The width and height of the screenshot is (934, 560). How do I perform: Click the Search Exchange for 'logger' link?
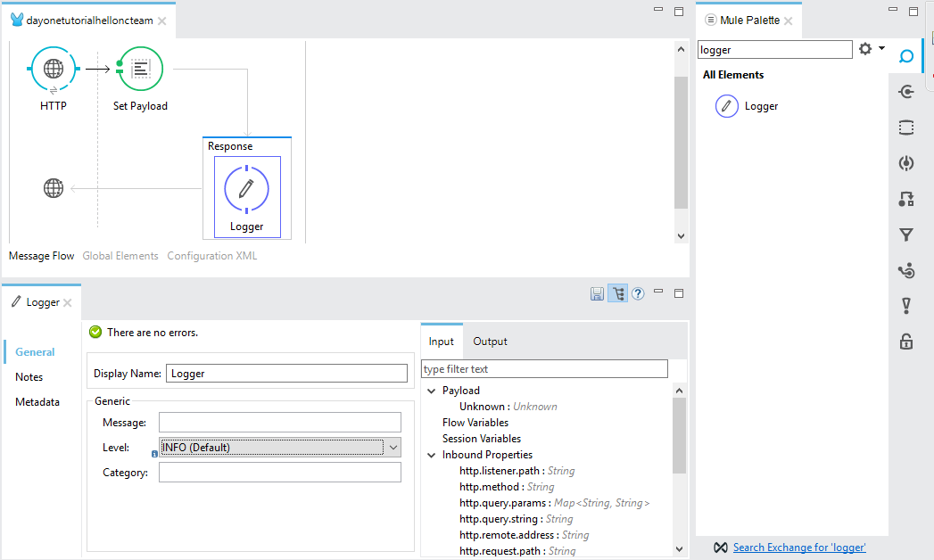coord(798,547)
